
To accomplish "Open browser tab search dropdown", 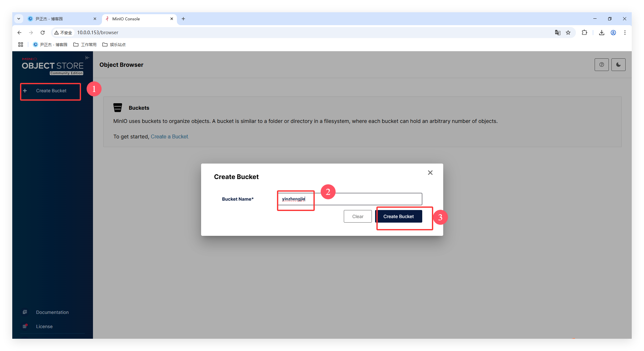I will pyautogui.click(x=19, y=19).
